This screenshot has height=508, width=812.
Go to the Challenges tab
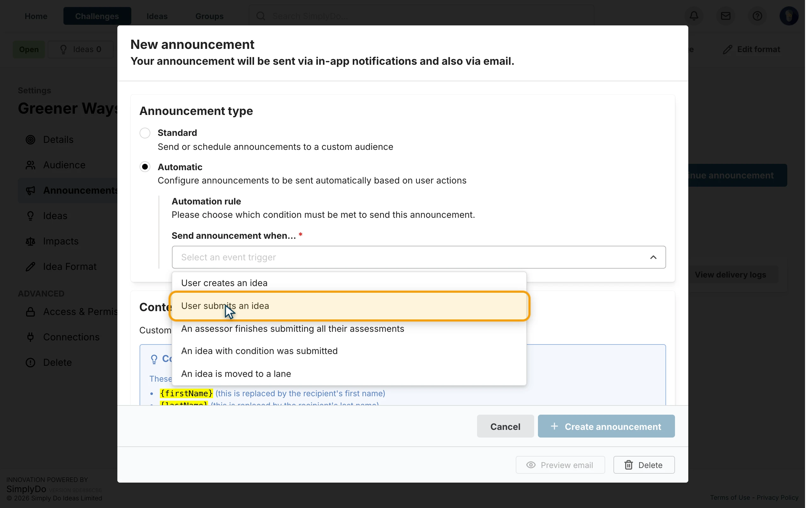(97, 16)
